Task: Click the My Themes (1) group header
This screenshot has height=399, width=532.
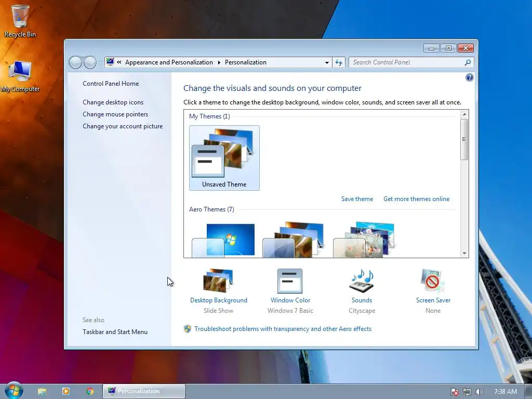Action: [209, 116]
